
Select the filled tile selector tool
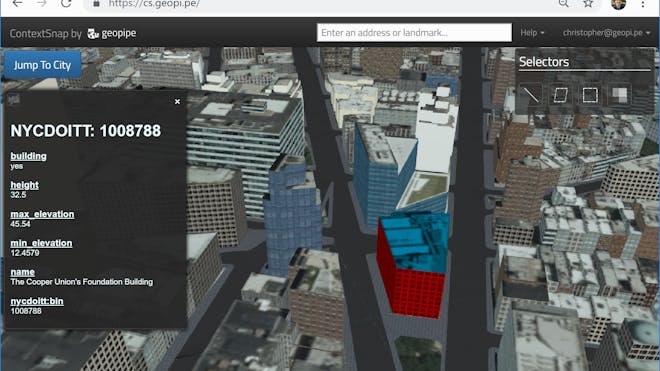tap(619, 95)
